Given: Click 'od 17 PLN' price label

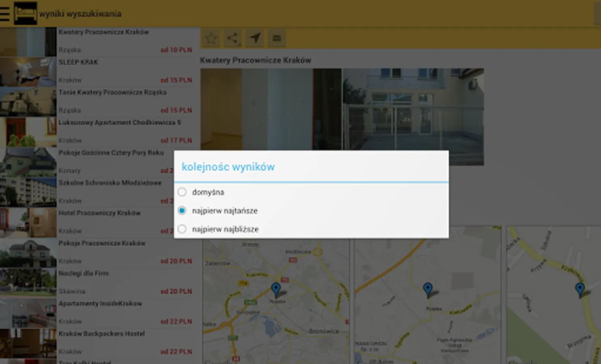Looking at the screenshot, I should click(176, 141).
